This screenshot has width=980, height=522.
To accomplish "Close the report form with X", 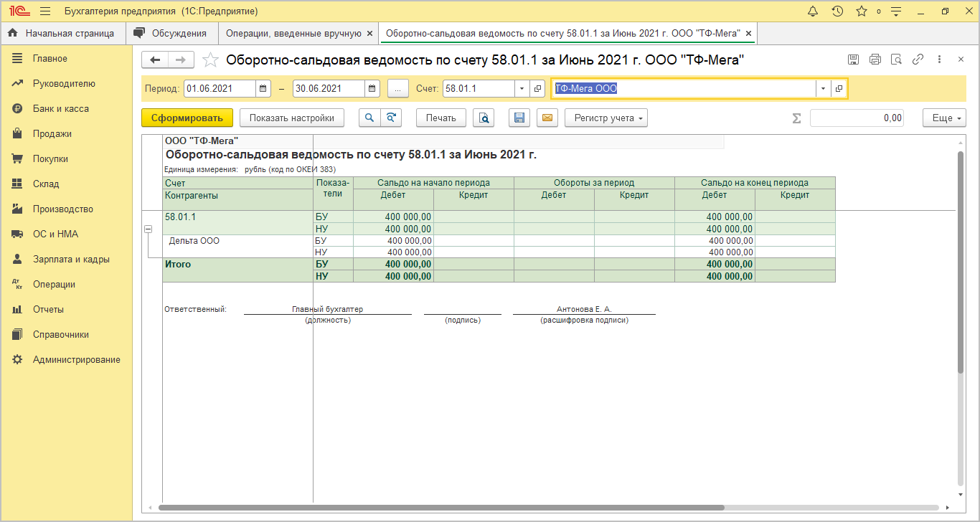I will 961,60.
